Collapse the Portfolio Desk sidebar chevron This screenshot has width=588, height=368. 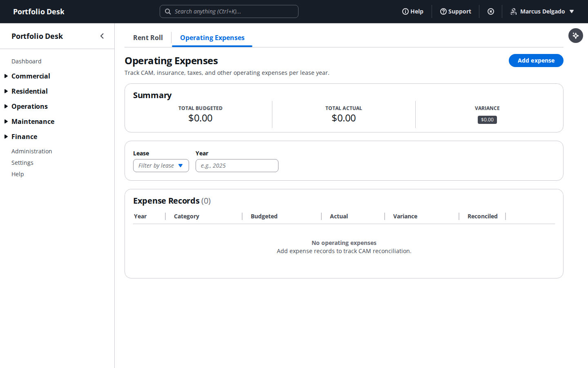102,36
